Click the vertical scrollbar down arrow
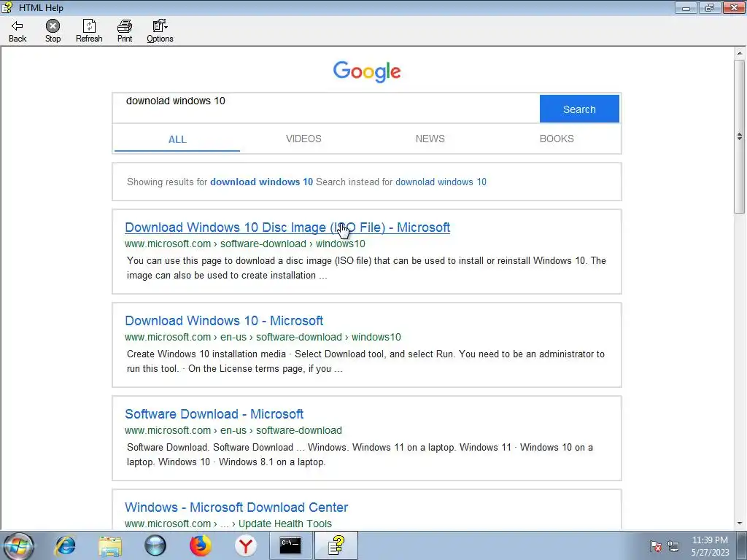This screenshot has width=747, height=560. pos(740,524)
